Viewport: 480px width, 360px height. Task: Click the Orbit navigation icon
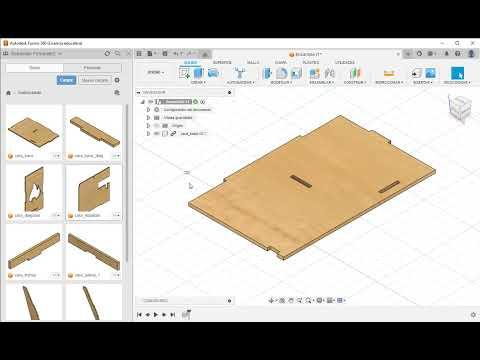point(271,300)
